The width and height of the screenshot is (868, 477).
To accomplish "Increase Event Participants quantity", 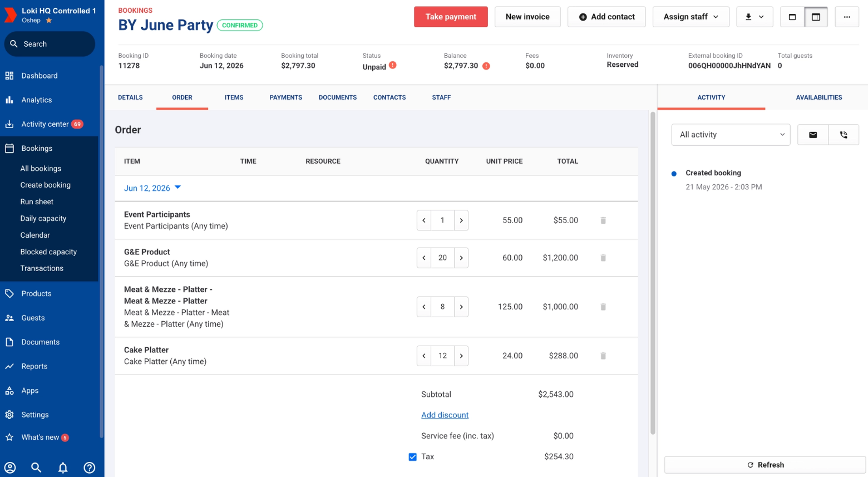I will 461,220.
